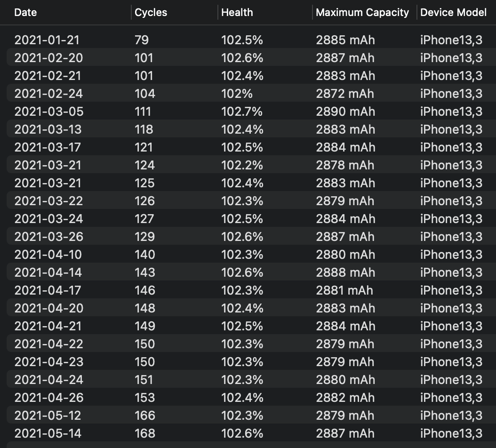Select the 2021-02-24 row showing 102% health

click(251, 93)
